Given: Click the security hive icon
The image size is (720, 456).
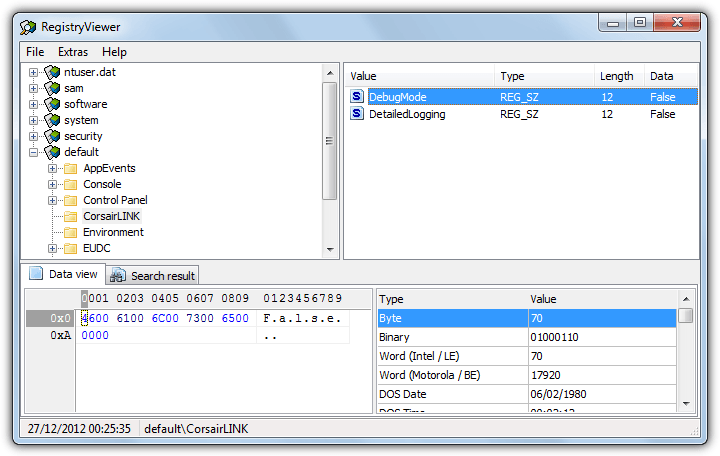Looking at the screenshot, I should [x=52, y=136].
